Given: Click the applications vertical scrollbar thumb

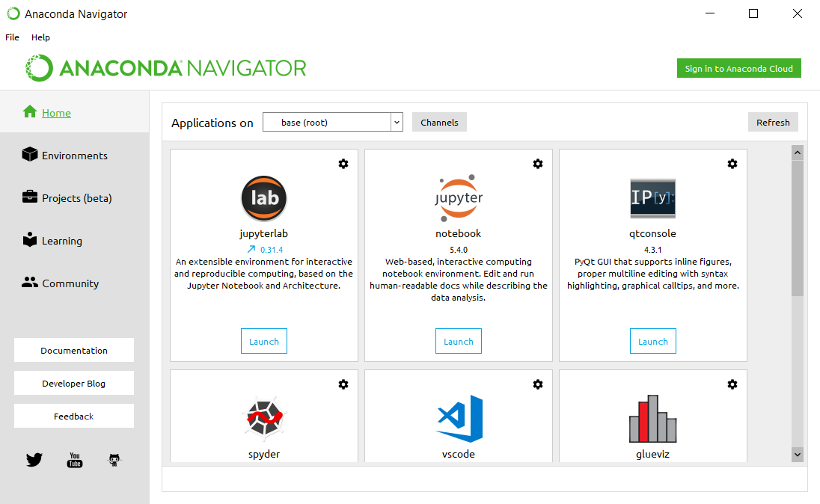Looking at the screenshot, I should pyautogui.click(x=797, y=228).
